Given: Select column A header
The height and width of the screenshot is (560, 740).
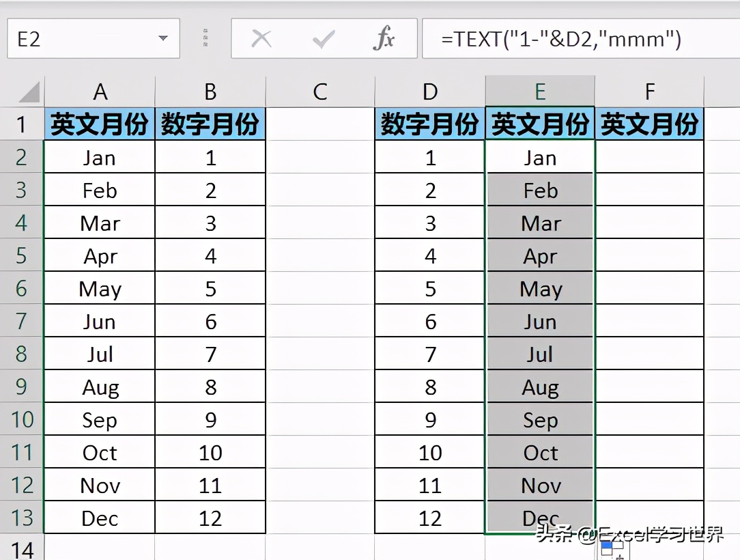Looking at the screenshot, I should click(x=100, y=92).
